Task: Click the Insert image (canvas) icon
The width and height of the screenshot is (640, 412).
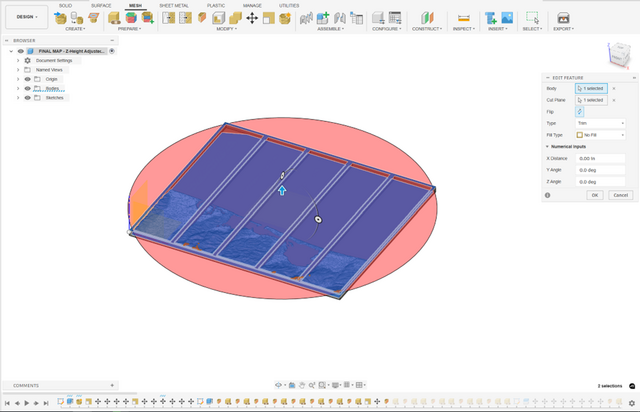Action: pos(507,18)
